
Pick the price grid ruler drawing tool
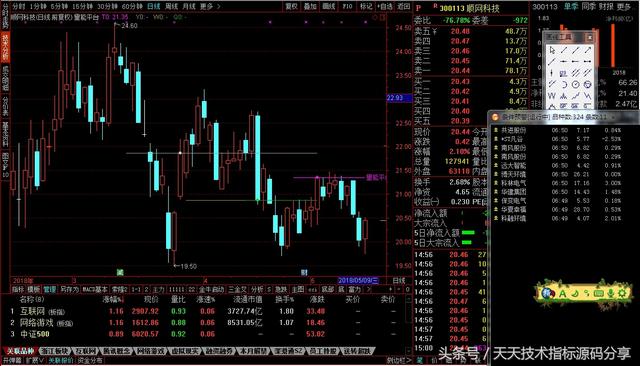564,73
